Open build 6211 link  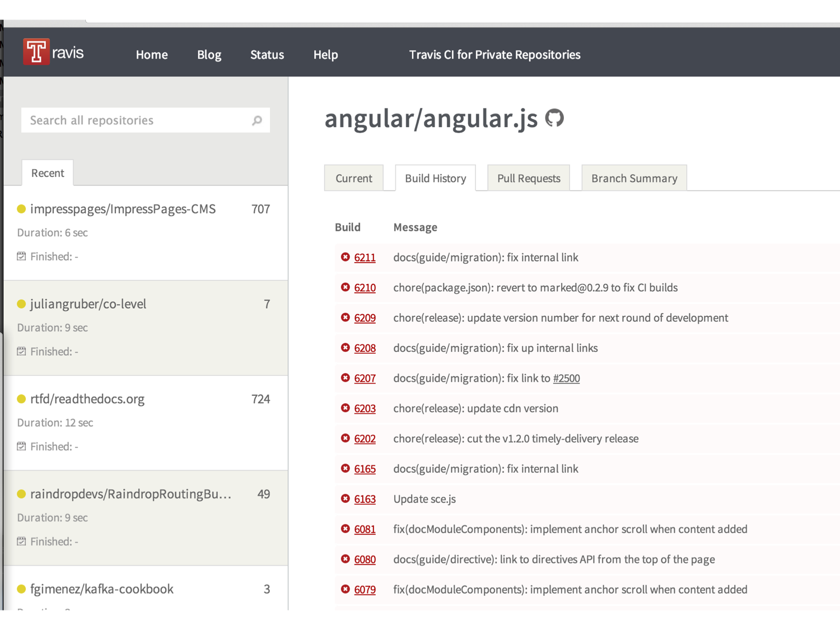click(365, 258)
